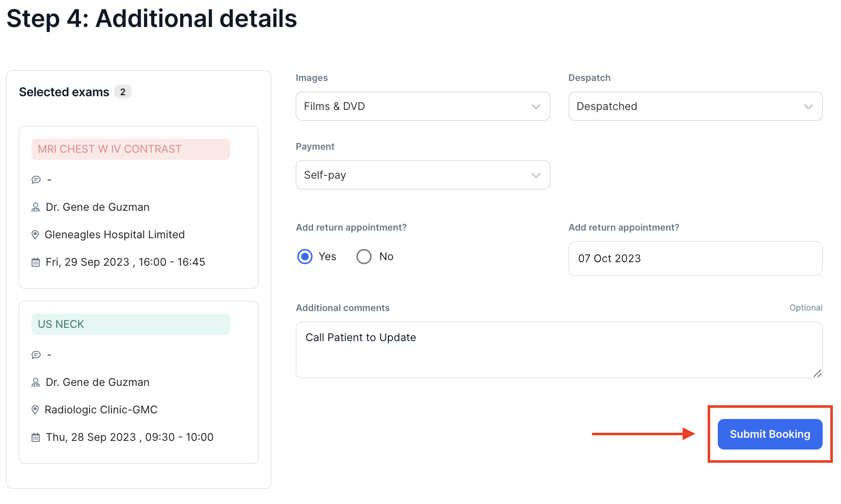Click the return date field showing 07 Oct 2023
Screen dimensions: 841x504
(x=695, y=259)
